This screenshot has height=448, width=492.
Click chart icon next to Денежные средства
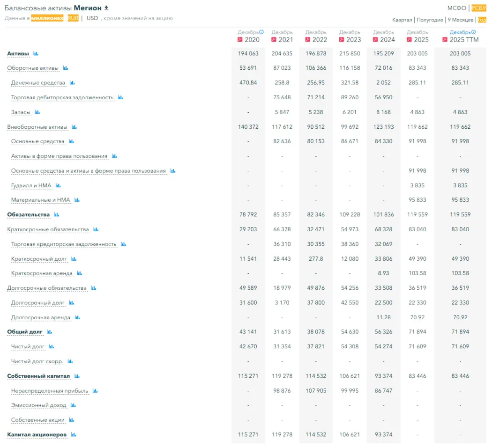point(72,83)
